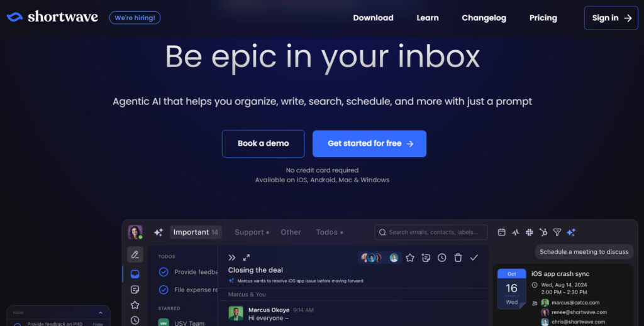The width and height of the screenshot is (644, 326).
Task: Click the Oct 16 calendar date tile
Action: (511, 289)
